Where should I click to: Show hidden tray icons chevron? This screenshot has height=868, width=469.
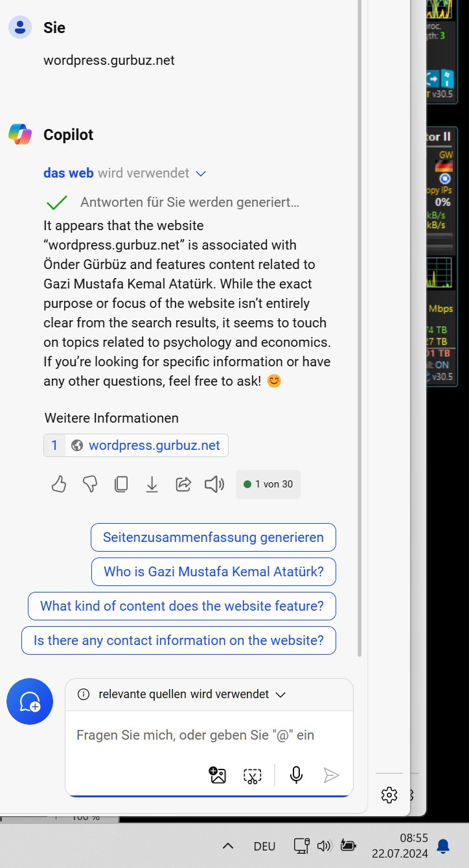(228, 846)
